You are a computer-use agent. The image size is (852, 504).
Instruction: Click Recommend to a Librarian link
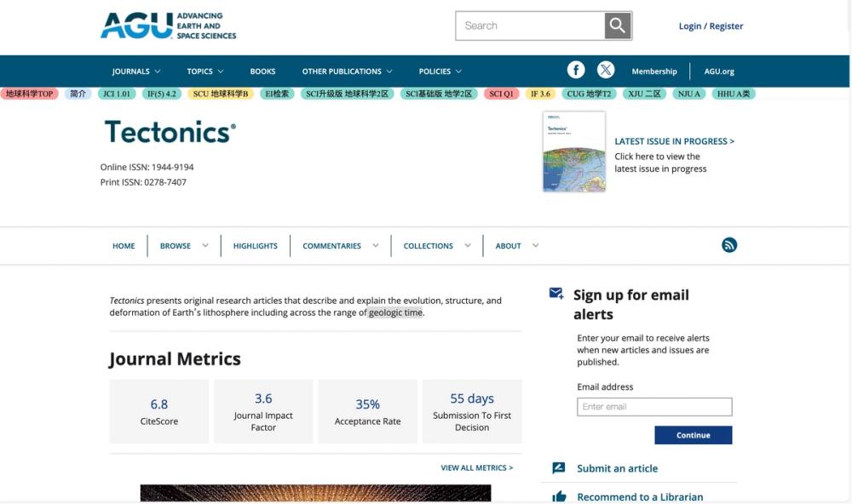point(640,496)
